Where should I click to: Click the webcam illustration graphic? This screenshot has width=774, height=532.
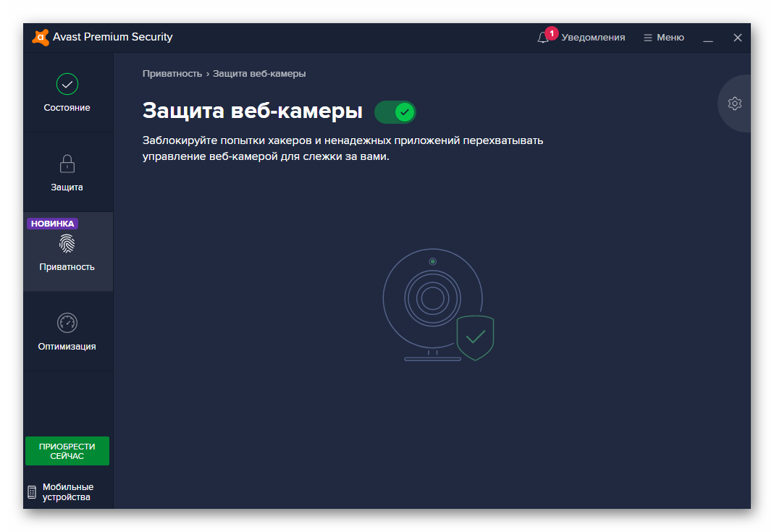tap(438, 305)
